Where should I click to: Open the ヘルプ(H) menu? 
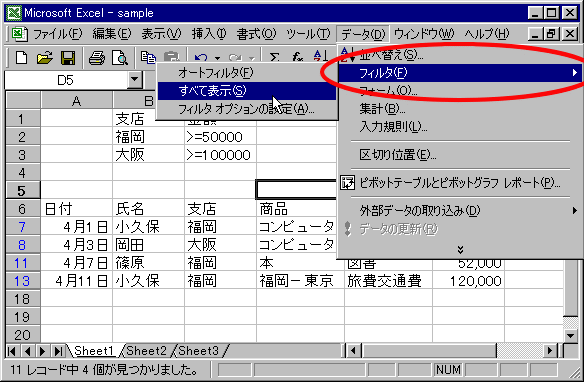click(x=486, y=34)
